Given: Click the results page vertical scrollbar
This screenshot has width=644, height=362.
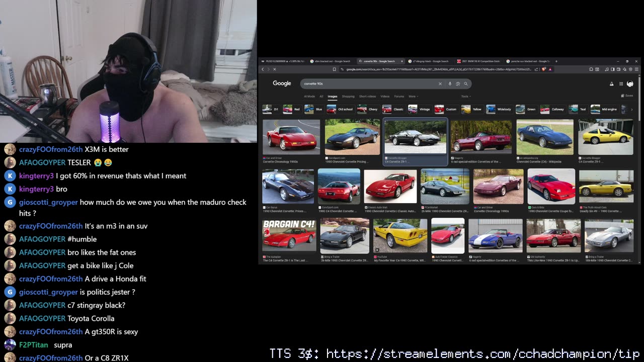Looking at the screenshot, I should click(639, 98).
